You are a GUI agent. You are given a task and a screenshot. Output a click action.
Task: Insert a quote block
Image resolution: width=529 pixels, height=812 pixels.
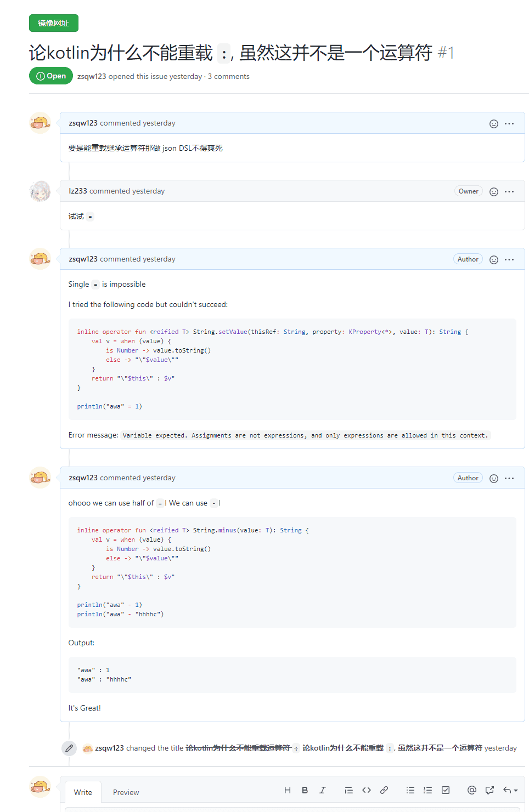pyautogui.click(x=348, y=790)
